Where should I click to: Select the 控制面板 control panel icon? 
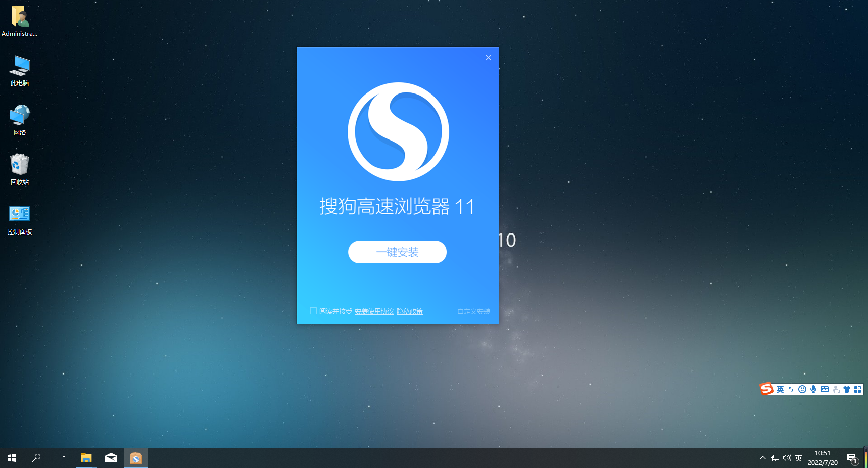click(20, 219)
